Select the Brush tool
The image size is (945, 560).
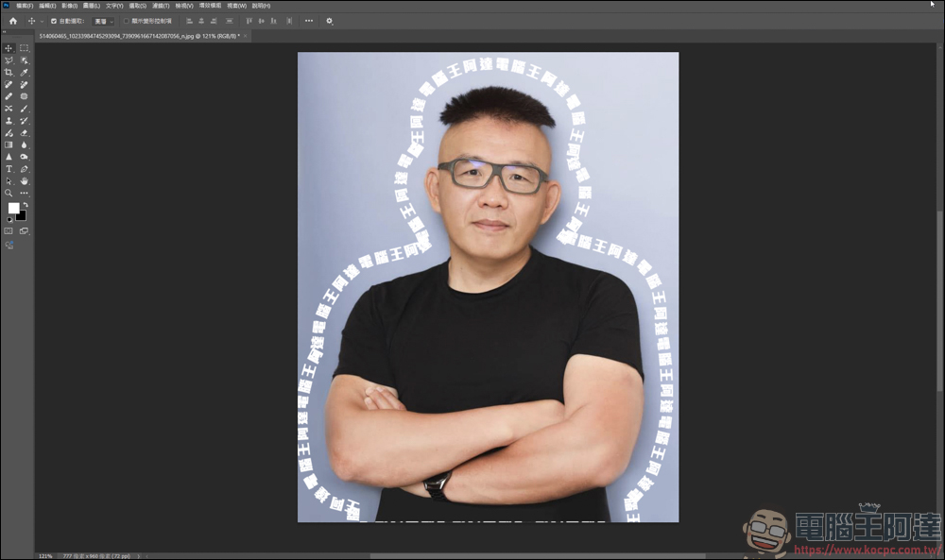tap(25, 109)
